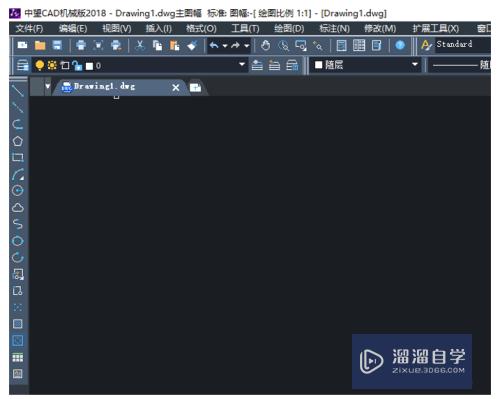Save drawing with floppy disk icon
500x399 pixels.
tap(57, 45)
